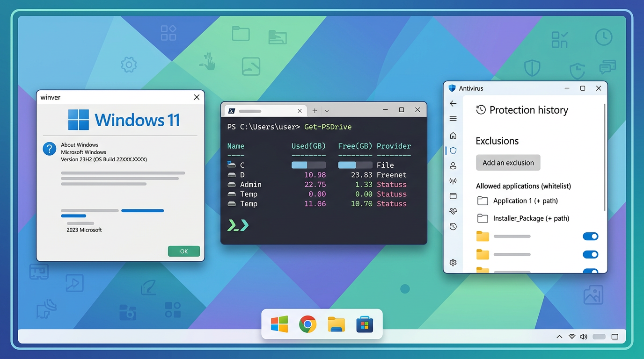Click the "Provider" column header in terminal

click(x=394, y=146)
